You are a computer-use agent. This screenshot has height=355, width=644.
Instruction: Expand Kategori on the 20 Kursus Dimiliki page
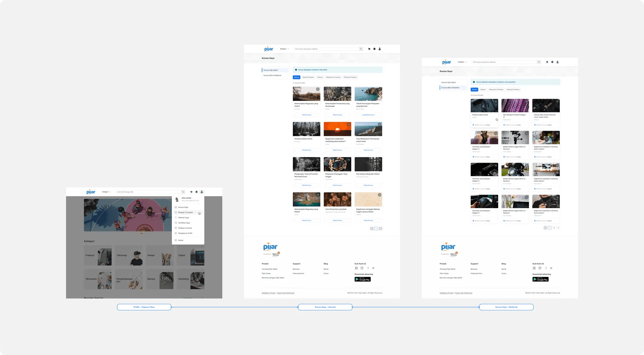click(462, 62)
